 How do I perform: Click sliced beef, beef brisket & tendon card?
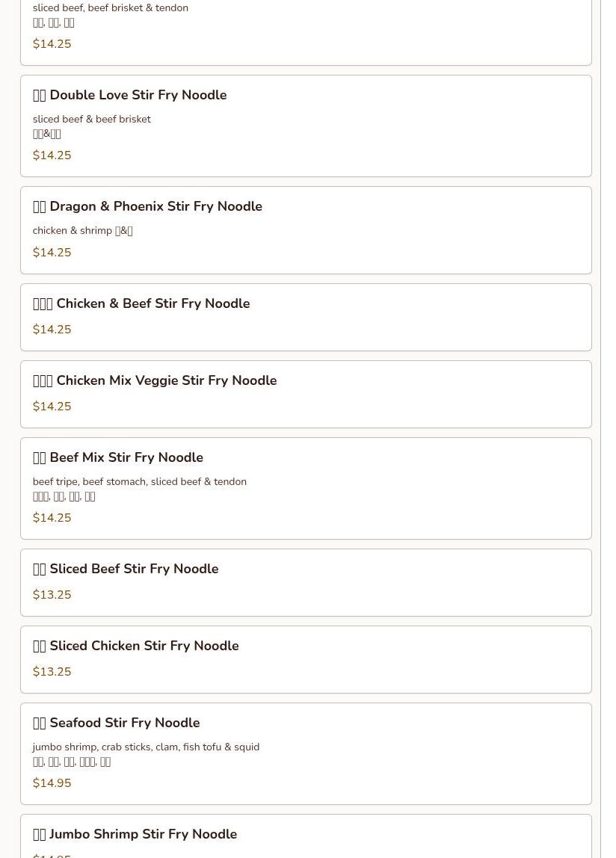(x=305, y=30)
